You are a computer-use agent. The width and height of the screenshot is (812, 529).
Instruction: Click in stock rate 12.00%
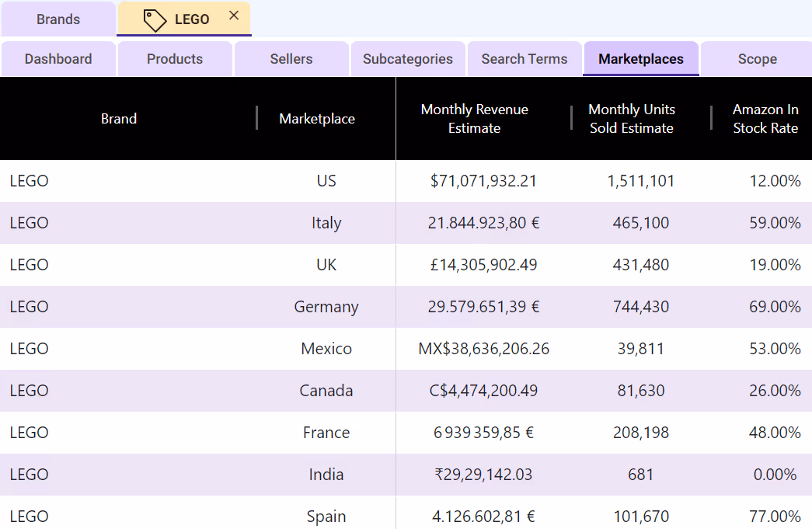775,181
